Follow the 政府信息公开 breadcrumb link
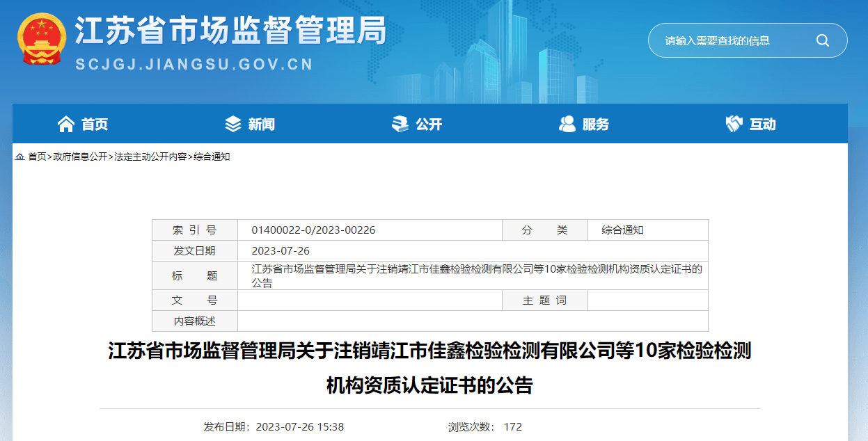 pyautogui.click(x=80, y=157)
